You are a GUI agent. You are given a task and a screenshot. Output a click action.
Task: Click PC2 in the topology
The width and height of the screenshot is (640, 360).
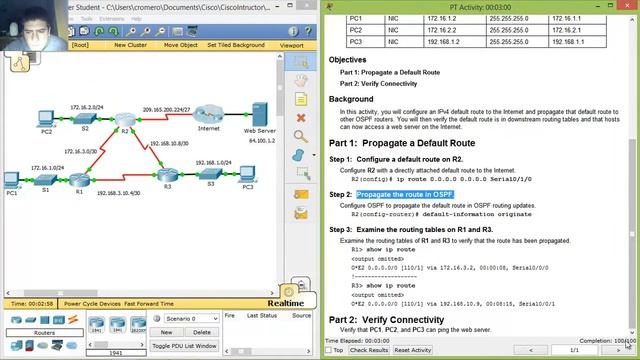(46, 119)
